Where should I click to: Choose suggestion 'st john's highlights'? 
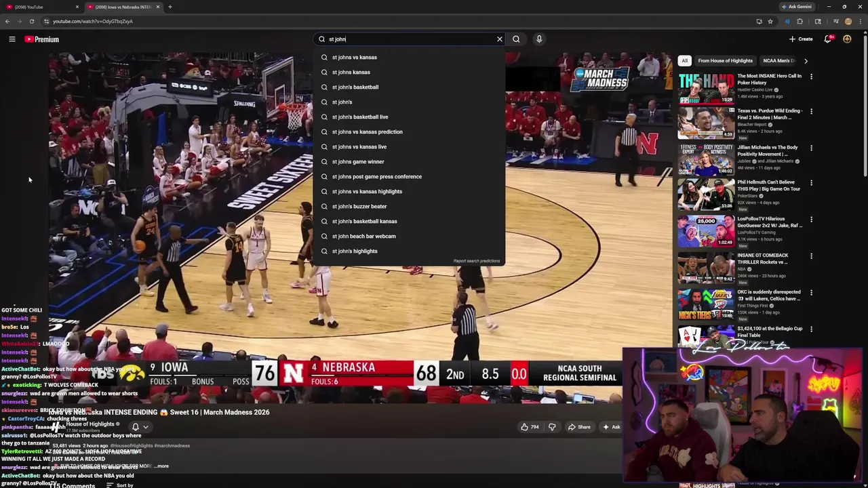pos(410,251)
